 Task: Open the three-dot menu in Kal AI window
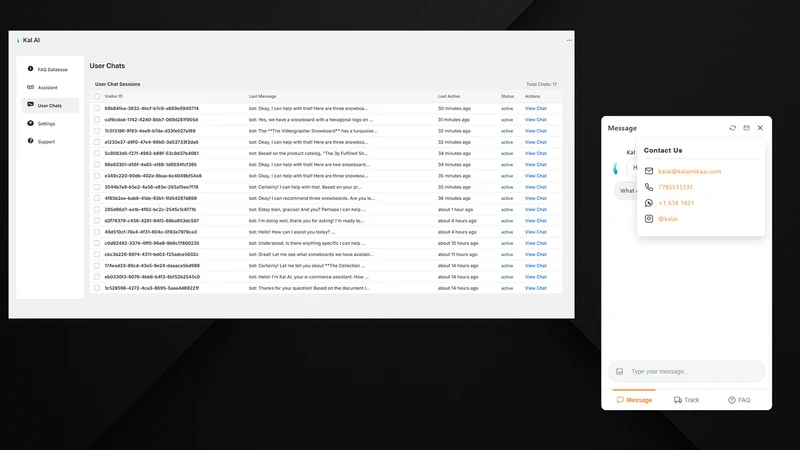[x=569, y=40]
